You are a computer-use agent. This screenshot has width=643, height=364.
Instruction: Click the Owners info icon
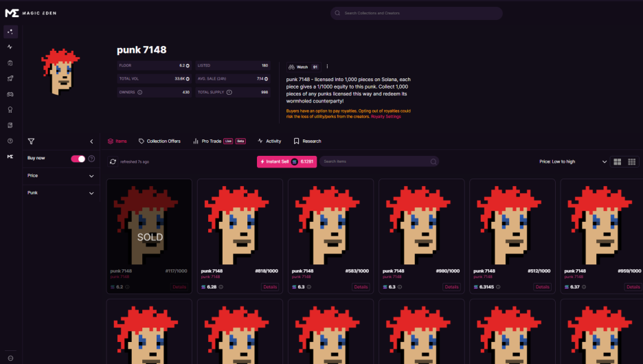tap(140, 92)
